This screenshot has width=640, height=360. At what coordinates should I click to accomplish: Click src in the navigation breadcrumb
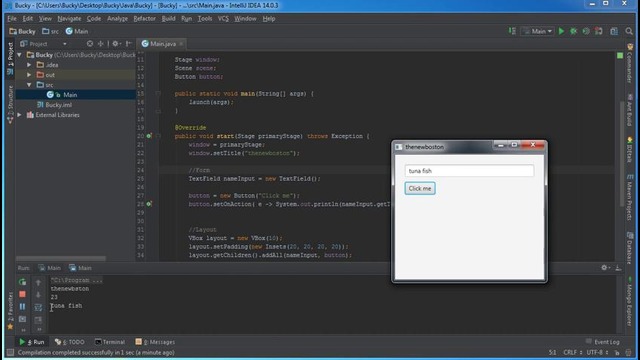tap(51, 31)
